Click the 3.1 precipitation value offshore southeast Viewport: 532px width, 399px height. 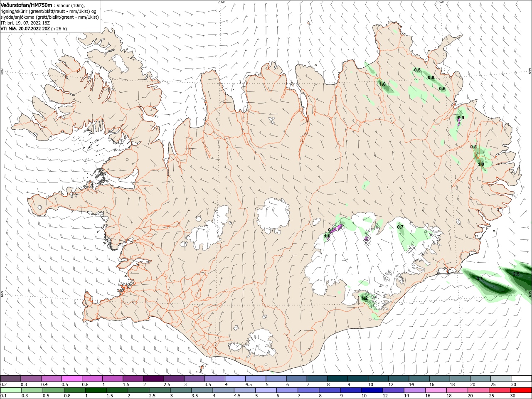[480, 278]
